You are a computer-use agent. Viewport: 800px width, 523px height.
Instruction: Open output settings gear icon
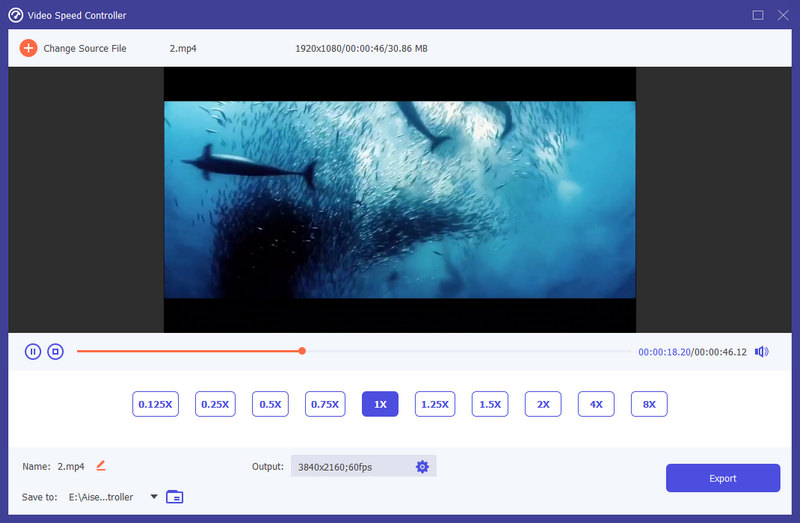[422, 467]
